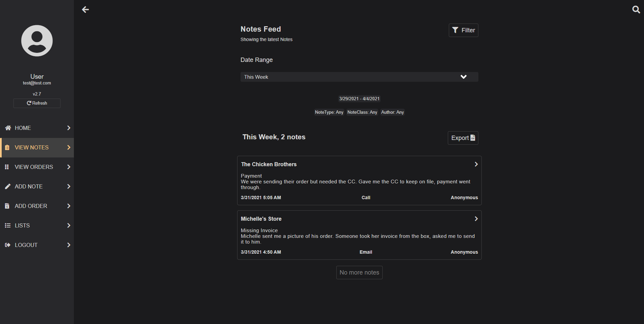Viewport: 644px width, 324px height.
Task: Click the Payment note subject
Action: click(251, 176)
